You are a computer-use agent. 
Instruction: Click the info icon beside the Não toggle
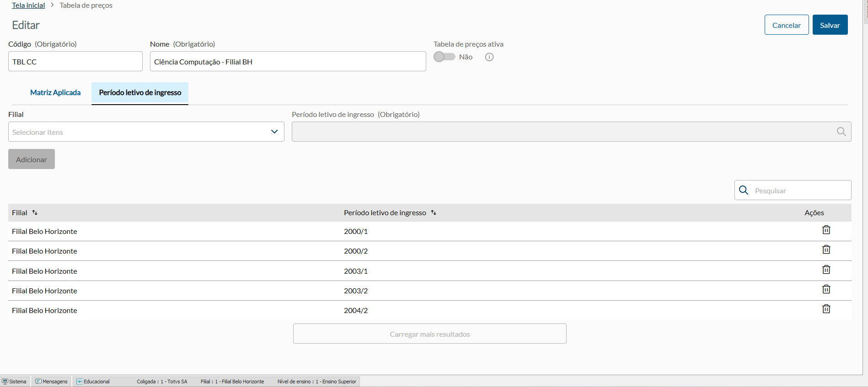(489, 57)
